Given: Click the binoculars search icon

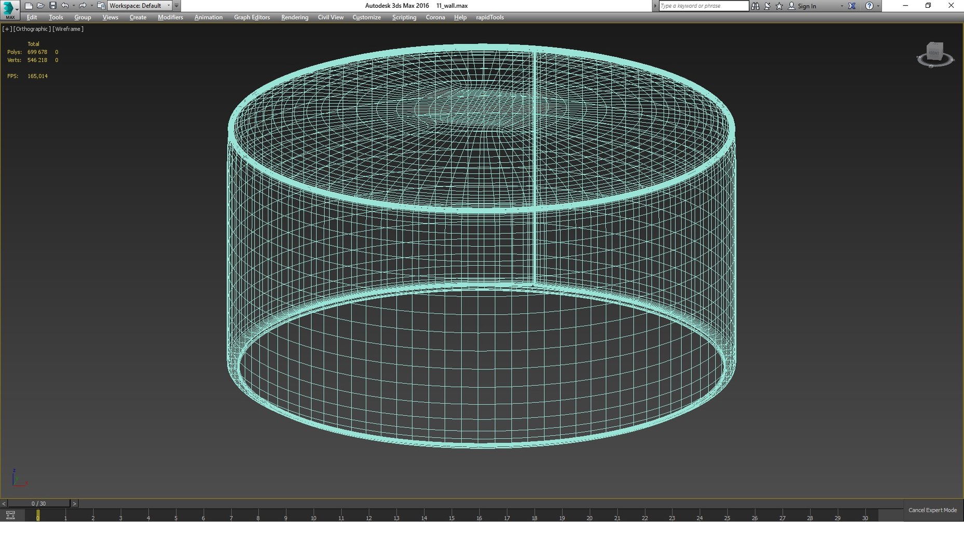Looking at the screenshot, I should [755, 6].
